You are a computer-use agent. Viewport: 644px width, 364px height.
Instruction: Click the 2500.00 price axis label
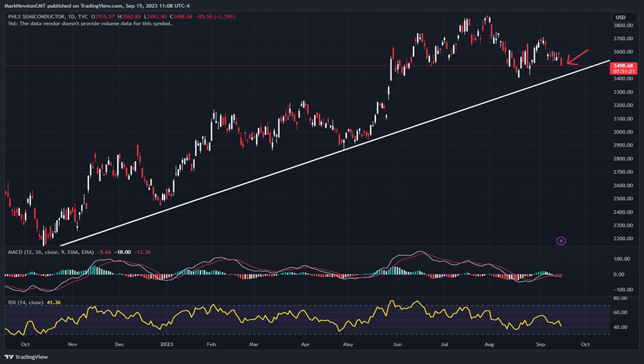[x=623, y=199]
